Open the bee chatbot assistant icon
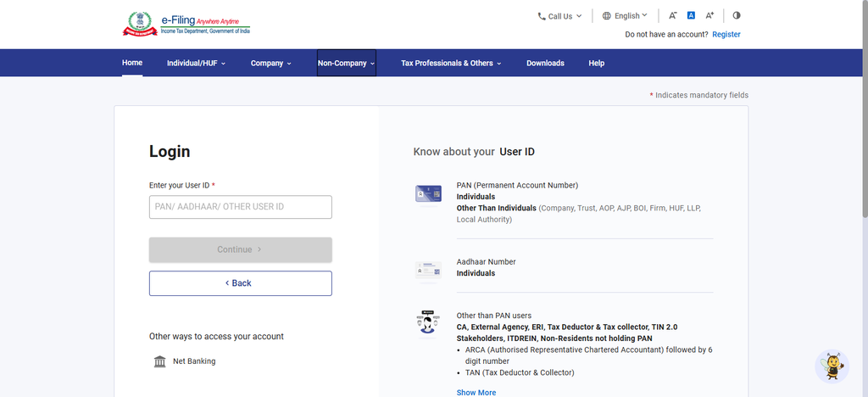Image resolution: width=868 pixels, height=397 pixels. (x=832, y=366)
